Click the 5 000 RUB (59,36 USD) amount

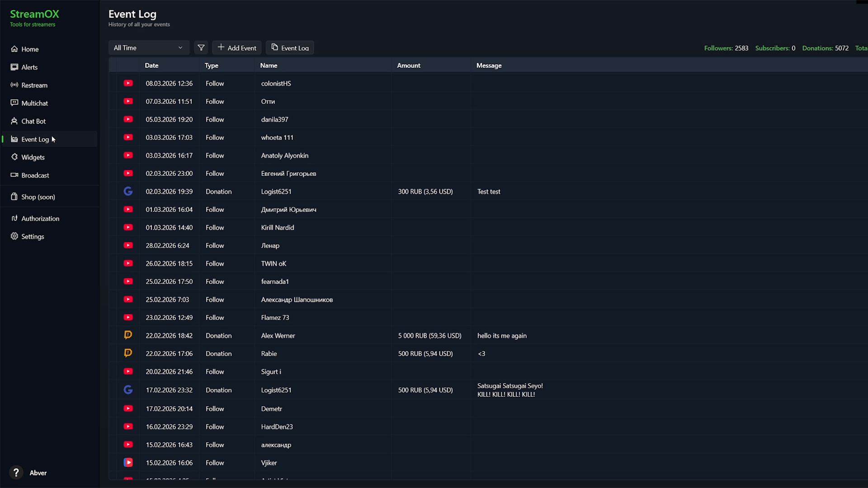coord(430,336)
